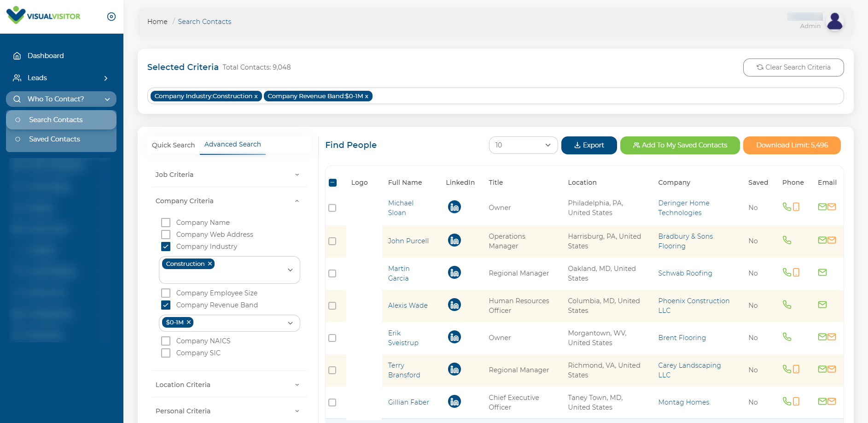Click the Clear Search Criteria button
868x423 pixels.
[793, 67]
